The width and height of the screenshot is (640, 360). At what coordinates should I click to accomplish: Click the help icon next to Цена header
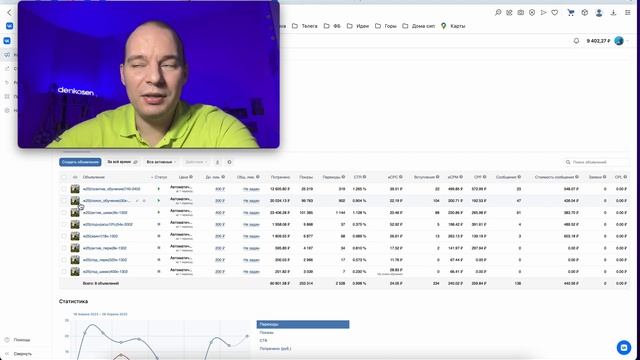(191, 177)
